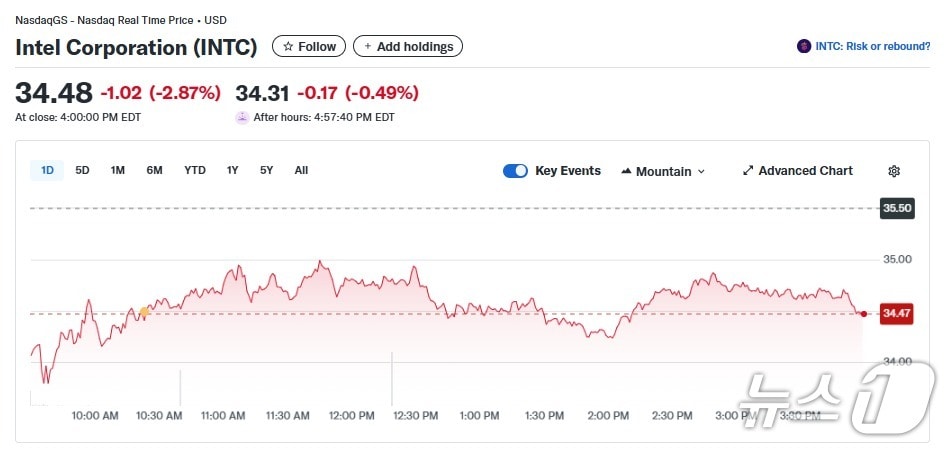Open the INTC: Risk or rebound link

pos(873,46)
